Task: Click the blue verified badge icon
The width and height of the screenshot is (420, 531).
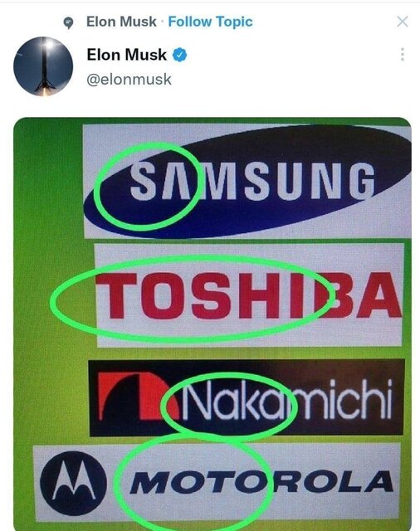Action: 180,55
